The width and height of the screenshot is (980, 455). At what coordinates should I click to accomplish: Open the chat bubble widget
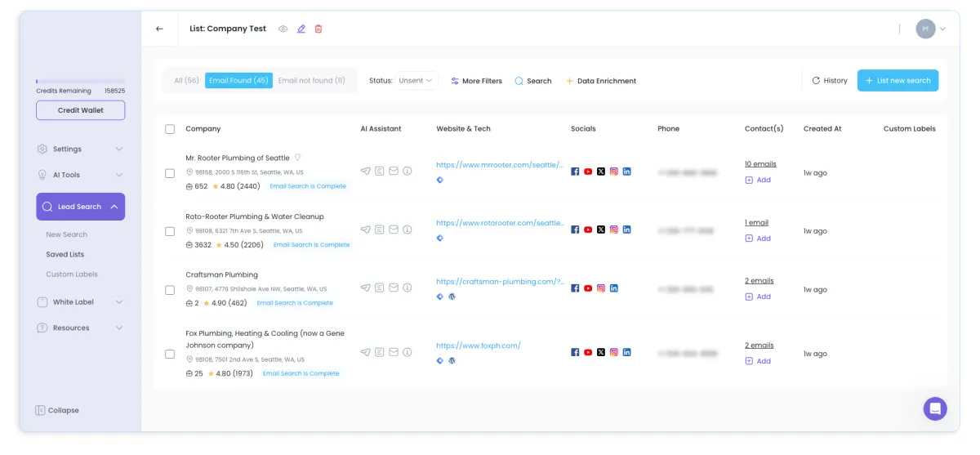[x=935, y=408]
